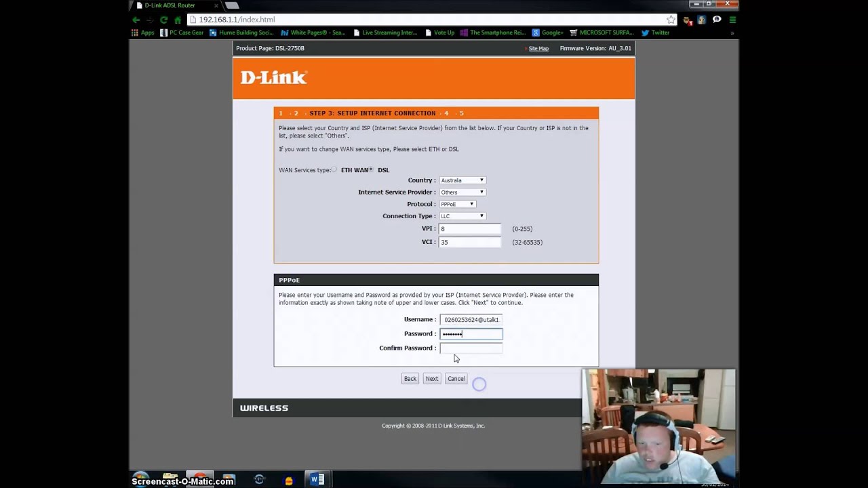Select DSL WAN service type

(x=371, y=170)
